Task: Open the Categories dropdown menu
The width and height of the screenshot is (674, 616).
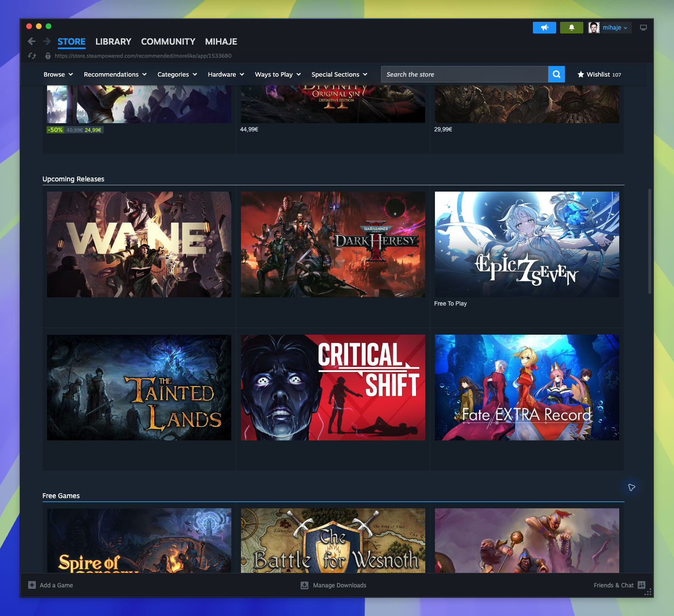Action: [x=177, y=74]
